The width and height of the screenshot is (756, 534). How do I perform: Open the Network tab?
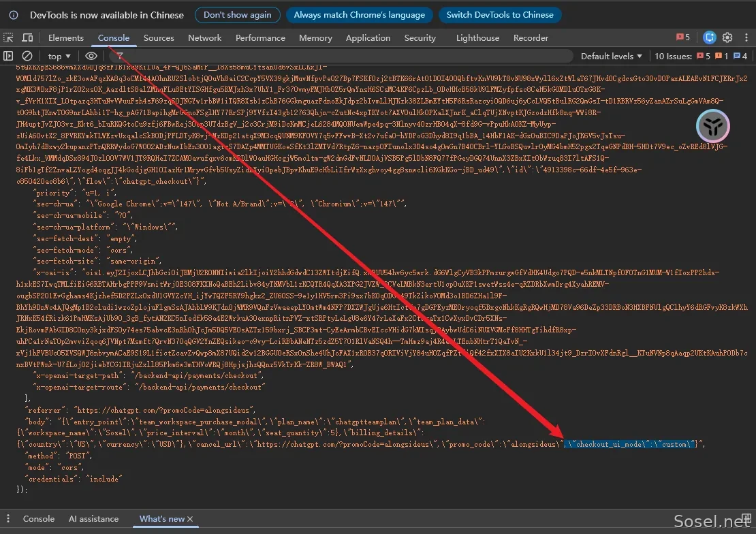[x=204, y=37]
